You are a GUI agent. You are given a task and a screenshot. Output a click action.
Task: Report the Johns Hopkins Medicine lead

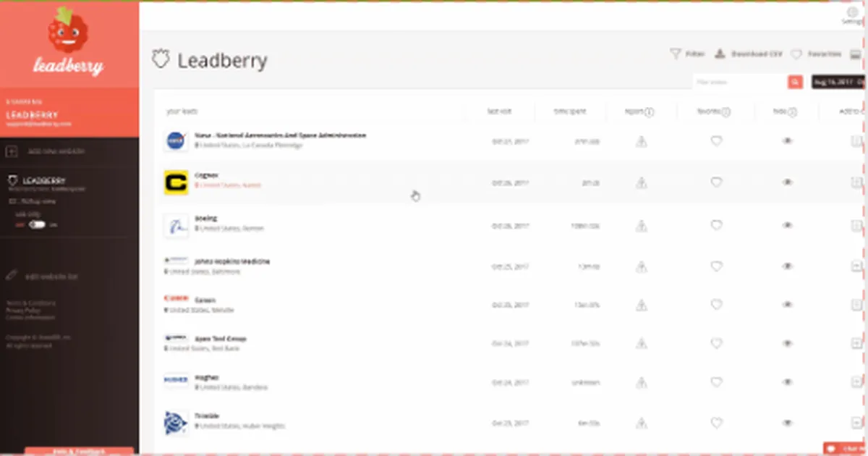(x=641, y=266)
